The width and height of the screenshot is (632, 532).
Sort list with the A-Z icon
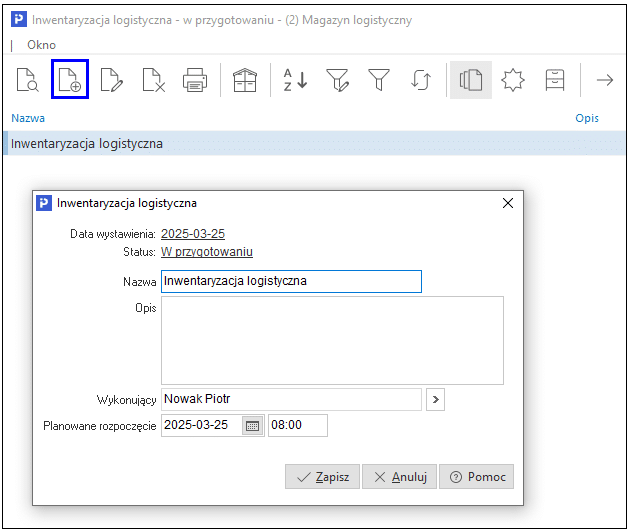pos(295,80)
